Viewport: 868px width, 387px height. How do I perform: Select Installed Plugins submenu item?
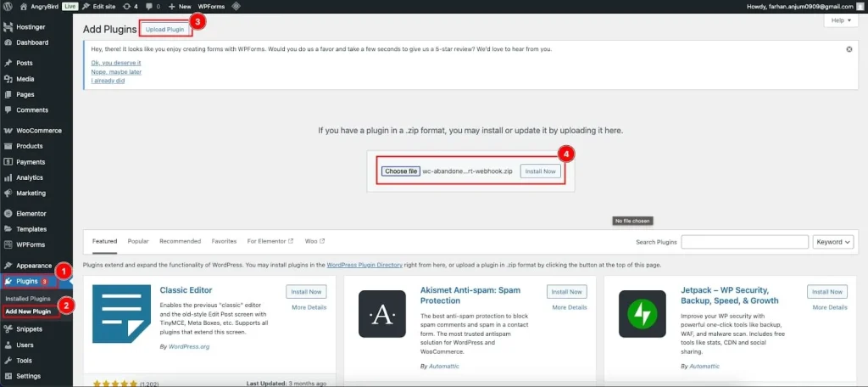tap(28, 299)
